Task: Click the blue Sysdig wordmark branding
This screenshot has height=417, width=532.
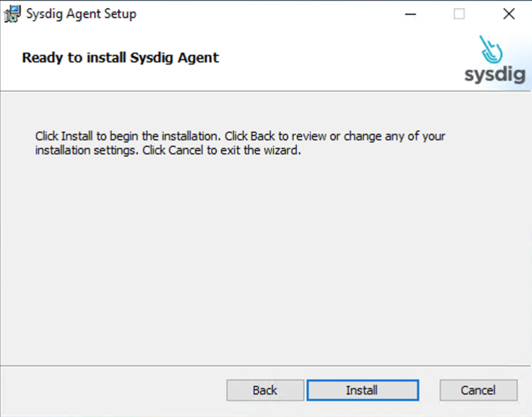Action: click(495, 75)
